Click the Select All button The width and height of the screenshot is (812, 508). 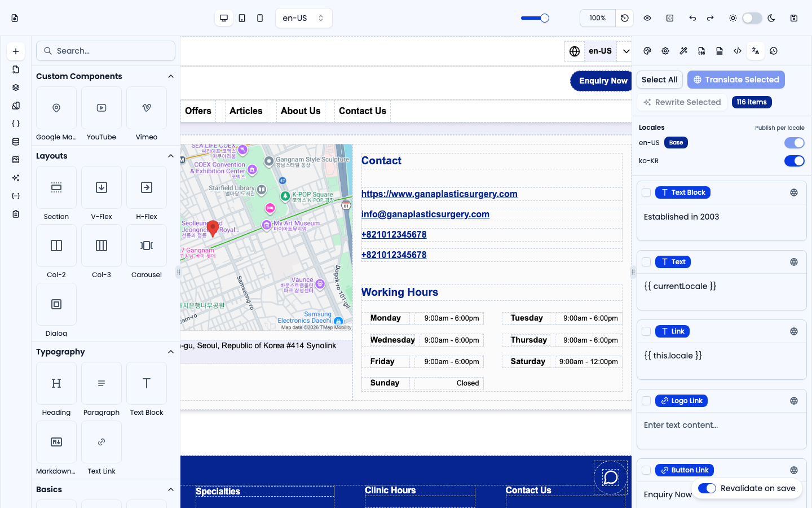click(660, 80)
